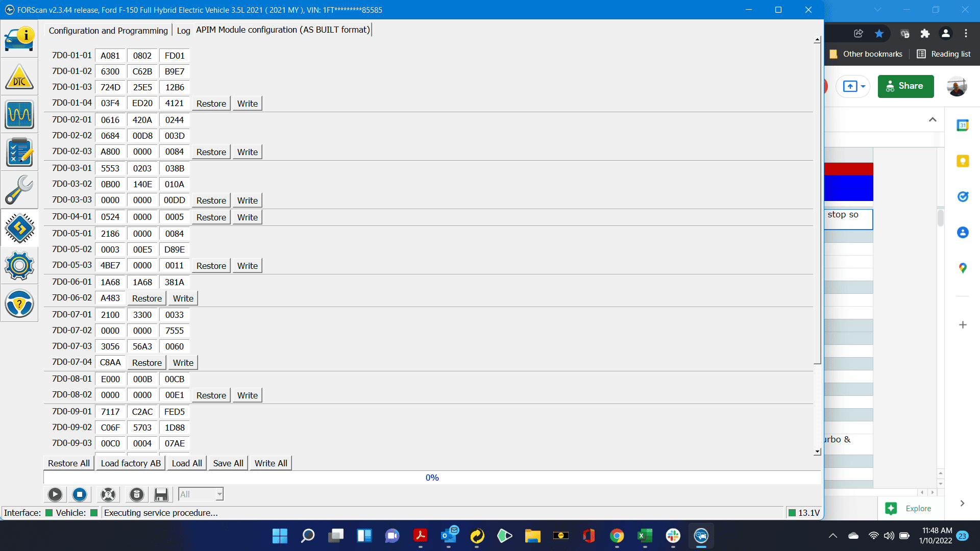This screenshot has height=551, width=980.
Task: Open the steering wheel help section
Action: pyautogui.click(x=19, y=304)
